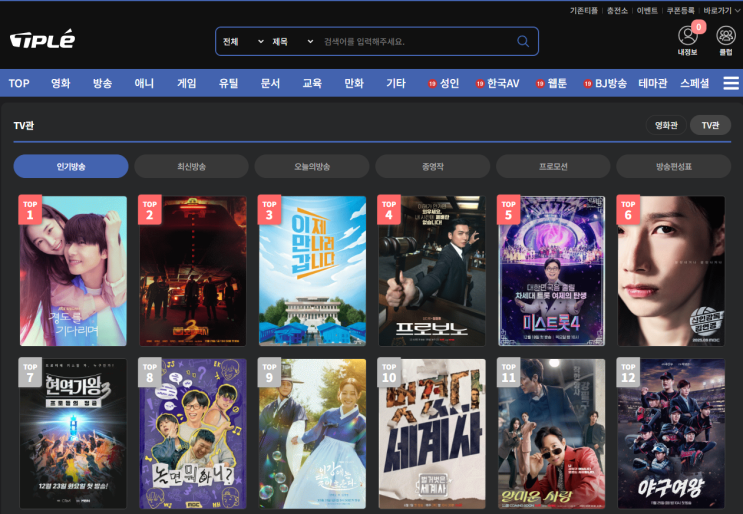Select the 프로모션 tab

tap(553, 166)
